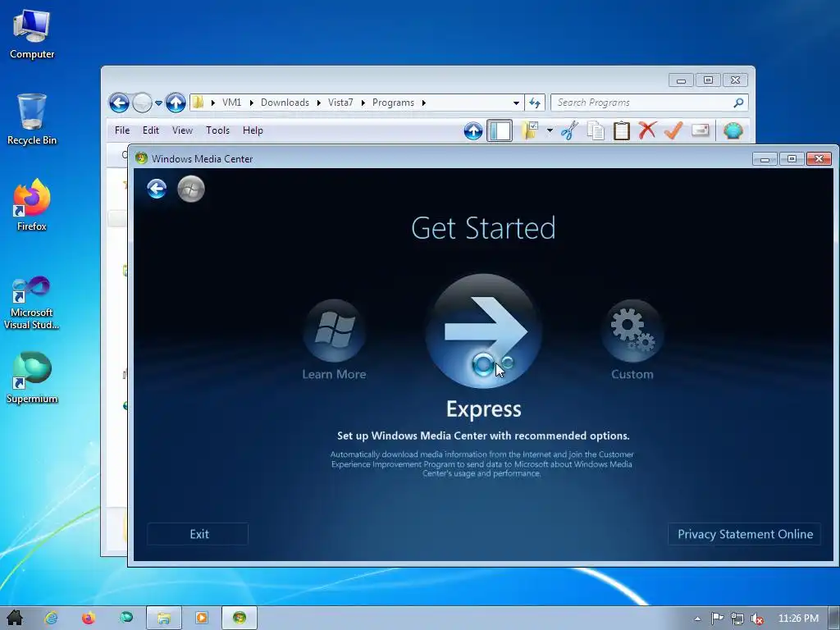Click the Media Center green start orb
The height and width of the screenshot is (630, 840).
tap(191, 189)
